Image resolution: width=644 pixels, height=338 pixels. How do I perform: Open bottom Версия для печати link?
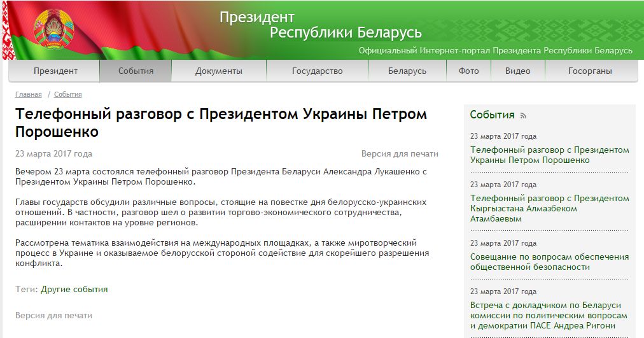54,315
